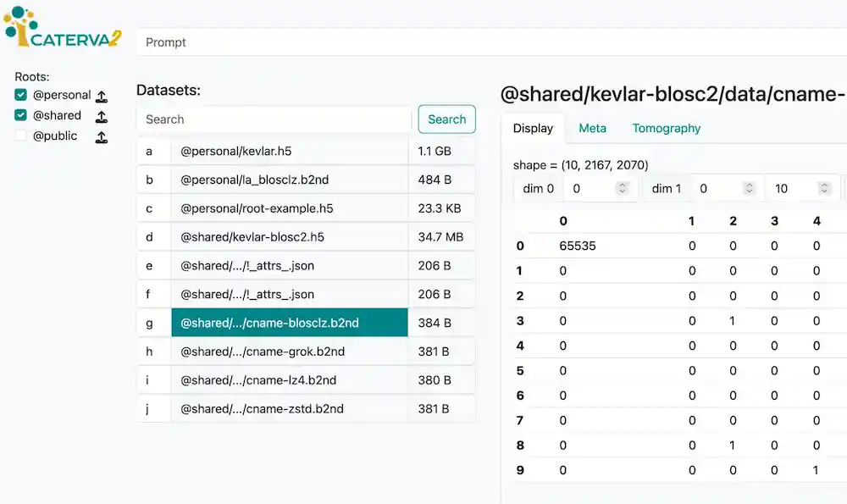This screenshot has width=847, height=504.
Task: Disable the @shared root checkbox
Action: tap(19, 115)
